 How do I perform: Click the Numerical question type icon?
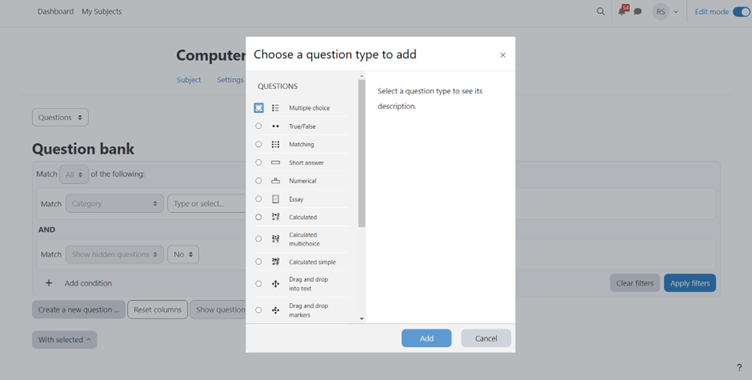pyautogui.click(x=275, y=181)
